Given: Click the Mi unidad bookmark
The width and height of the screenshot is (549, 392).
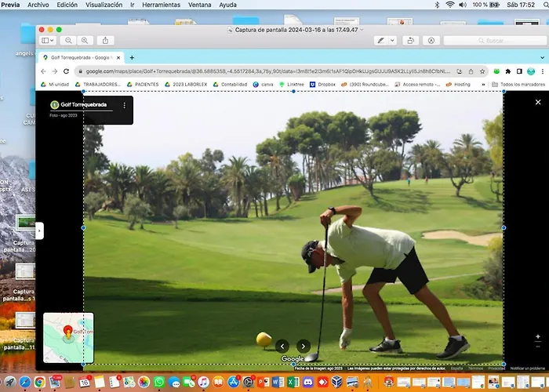Looking at the screenshot, I should [56, 85].
